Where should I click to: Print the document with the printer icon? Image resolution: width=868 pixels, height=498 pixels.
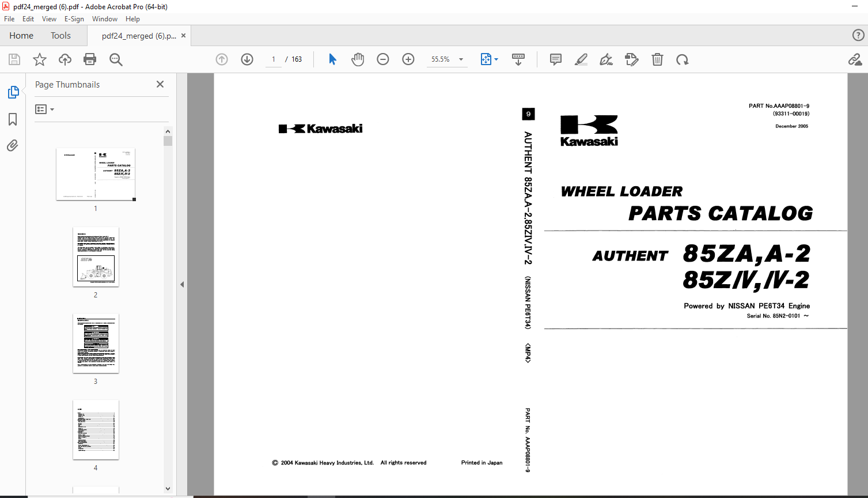click(x=90, y=59)
